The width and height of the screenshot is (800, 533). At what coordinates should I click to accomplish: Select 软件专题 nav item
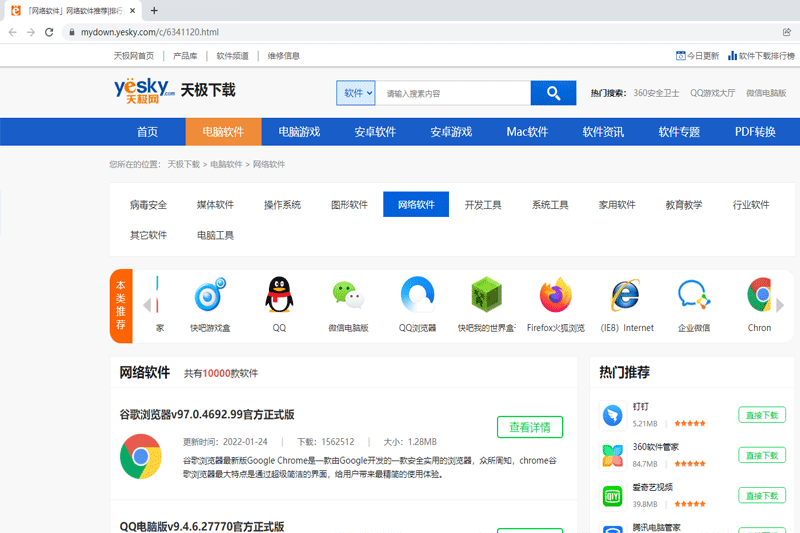click(x=679, y=132)
